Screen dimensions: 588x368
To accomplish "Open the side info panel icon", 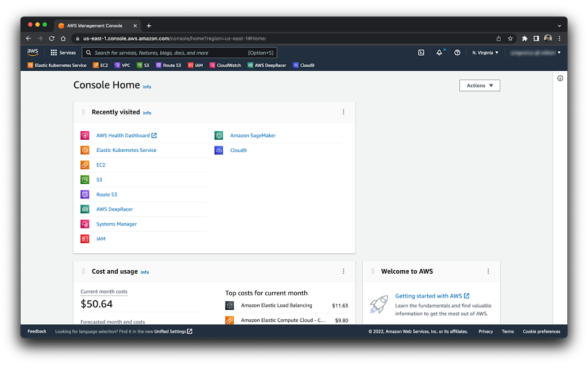I will [x=560, y=78].
